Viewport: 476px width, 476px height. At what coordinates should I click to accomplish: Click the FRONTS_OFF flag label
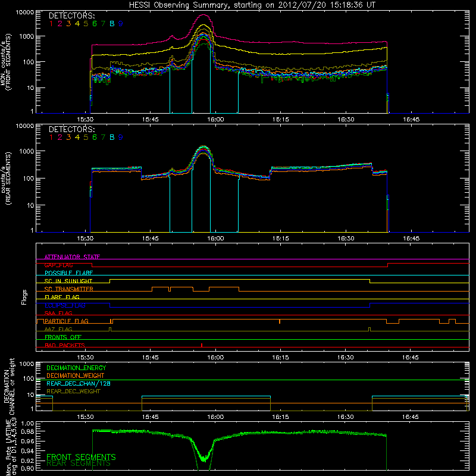click(x=63, y=337)
